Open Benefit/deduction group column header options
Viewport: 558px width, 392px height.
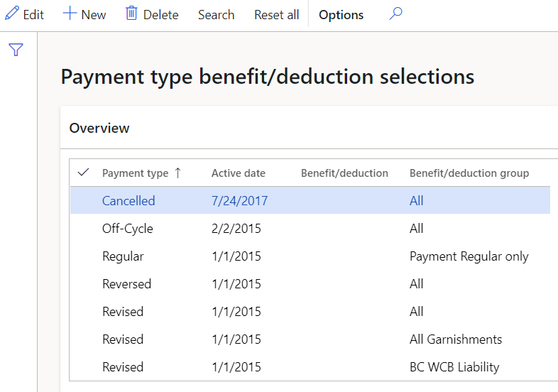click(469, 173)
